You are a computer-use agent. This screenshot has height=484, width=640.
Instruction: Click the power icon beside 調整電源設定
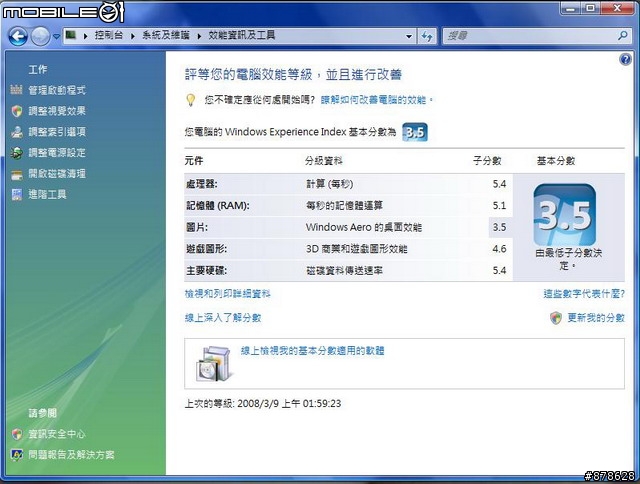pos(17,153)
